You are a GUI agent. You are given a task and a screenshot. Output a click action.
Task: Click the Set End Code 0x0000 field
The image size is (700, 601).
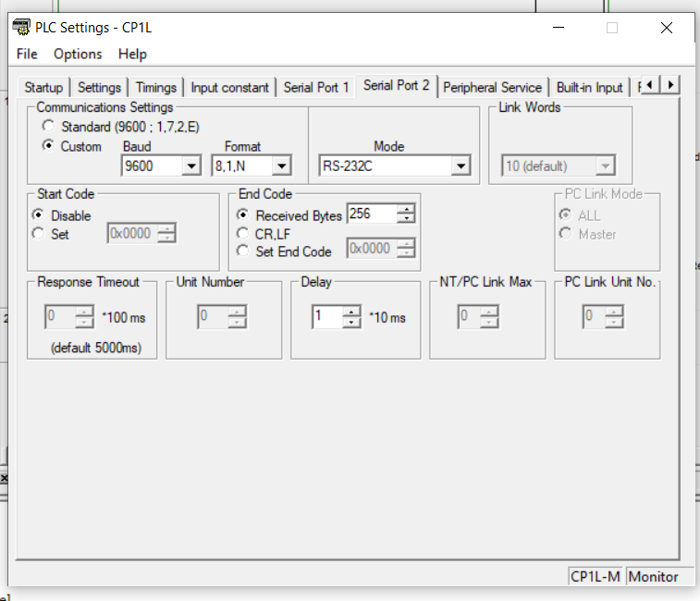372,248
